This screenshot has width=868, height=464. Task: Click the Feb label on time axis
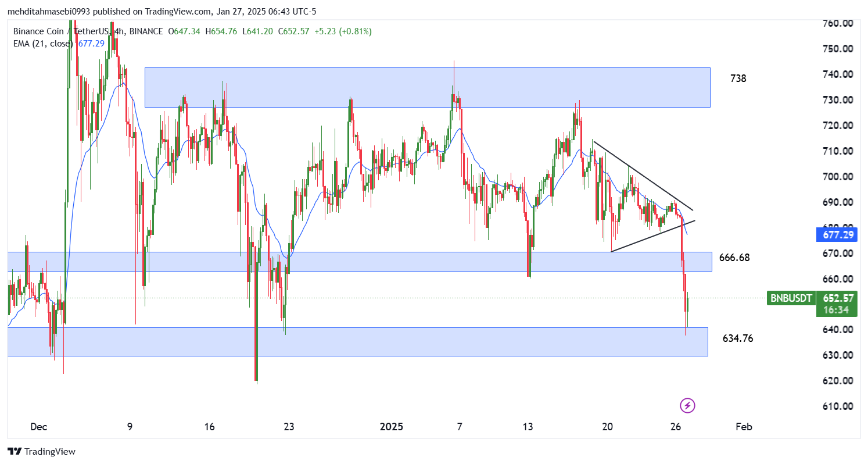tap(744, 427)
